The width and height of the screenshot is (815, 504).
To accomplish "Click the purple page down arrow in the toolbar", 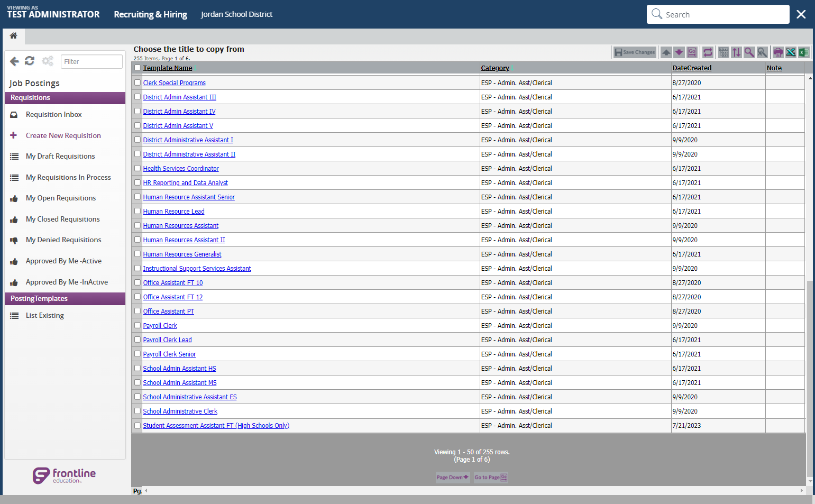I will [x=679, y=52].
